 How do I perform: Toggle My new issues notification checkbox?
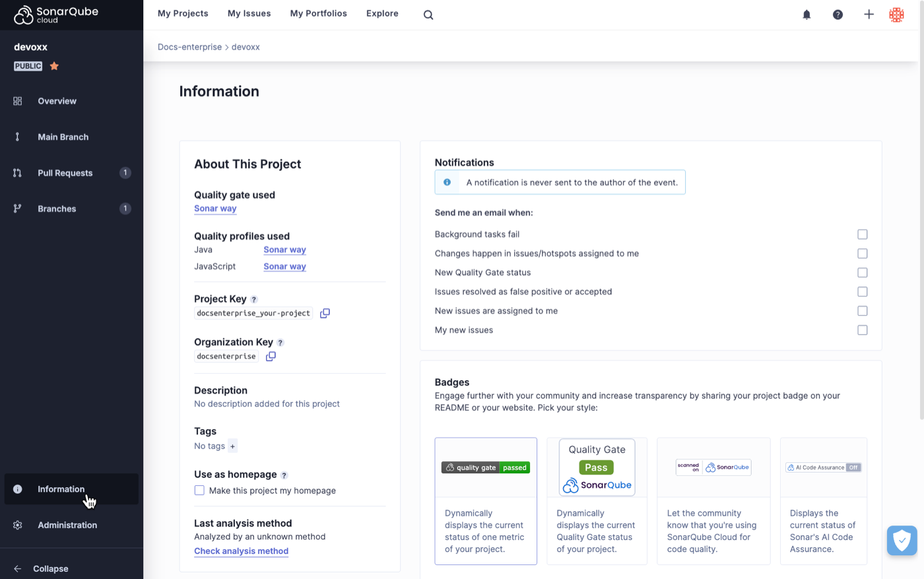(x=862, y=330)
